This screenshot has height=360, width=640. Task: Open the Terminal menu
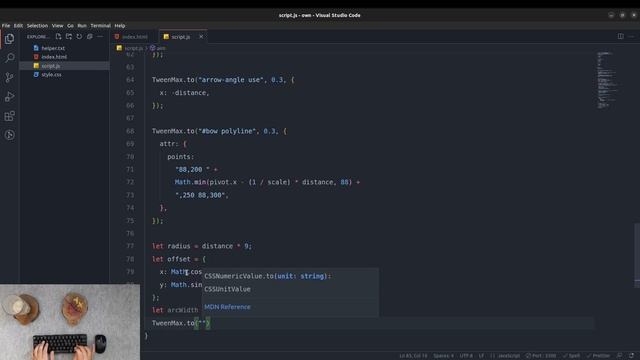(x=100, y=25)
